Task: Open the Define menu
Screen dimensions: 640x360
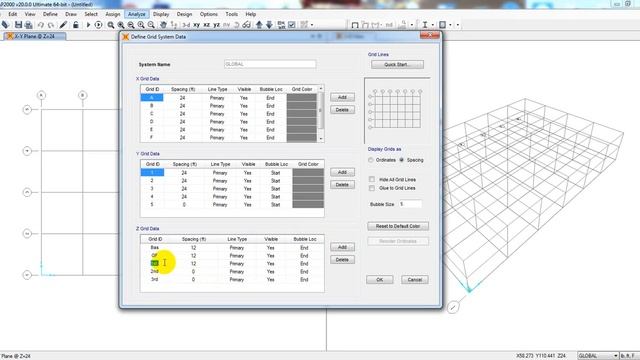Action: coord(50,14)
